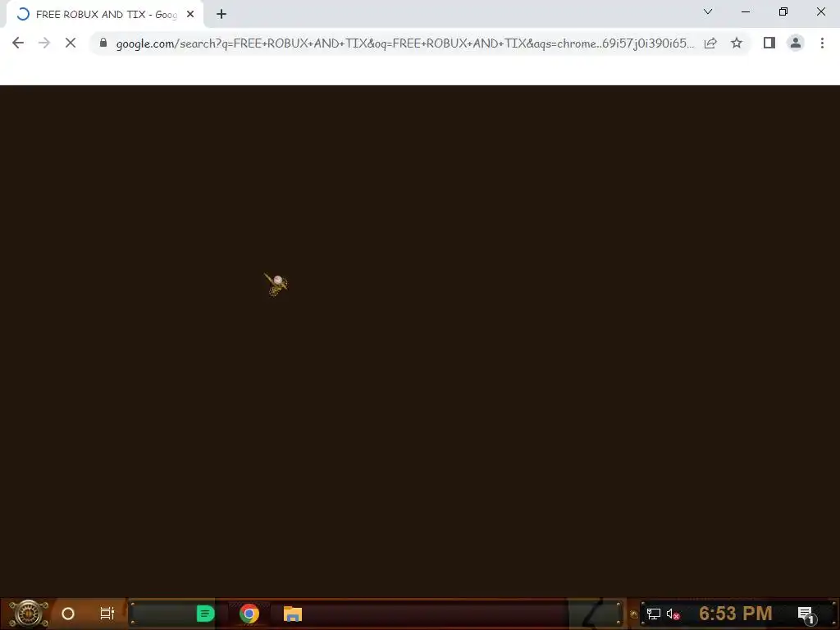
Task: Close the FREE ROBUX AND TIX tab
Action: click(190, 15)
